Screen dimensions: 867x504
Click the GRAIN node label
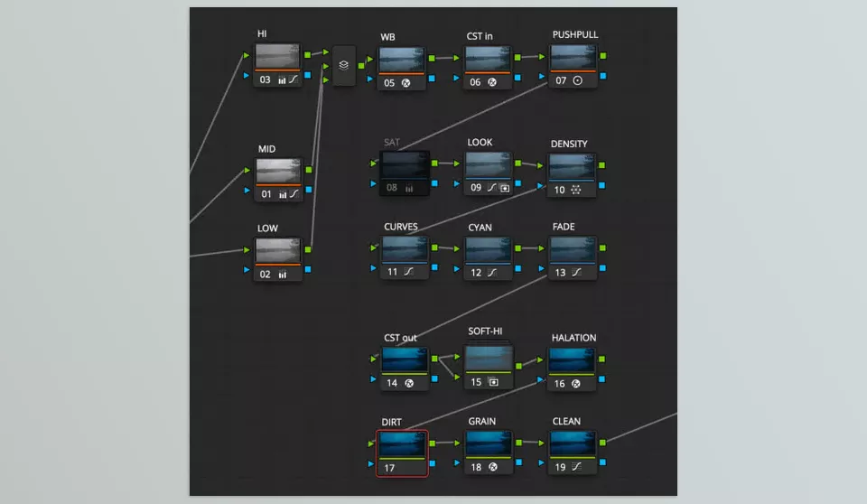point(482,422)
